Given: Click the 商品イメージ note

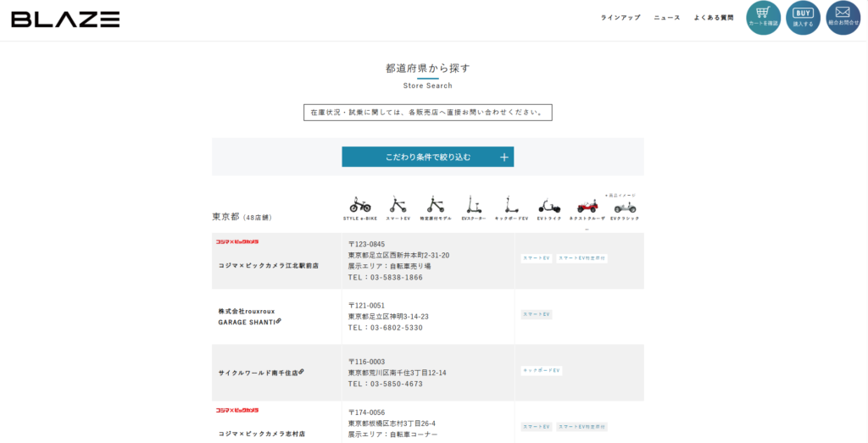Looking at the screenshot, I should [x=620, y=195].
